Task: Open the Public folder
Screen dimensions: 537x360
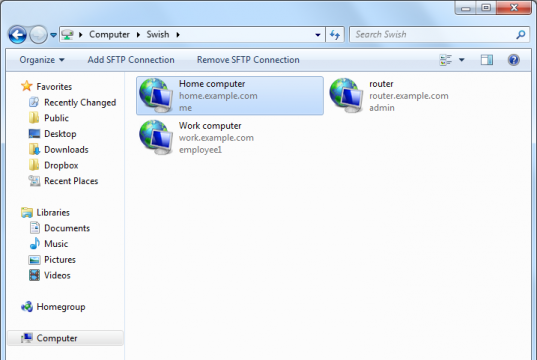Action: [56, 118]
